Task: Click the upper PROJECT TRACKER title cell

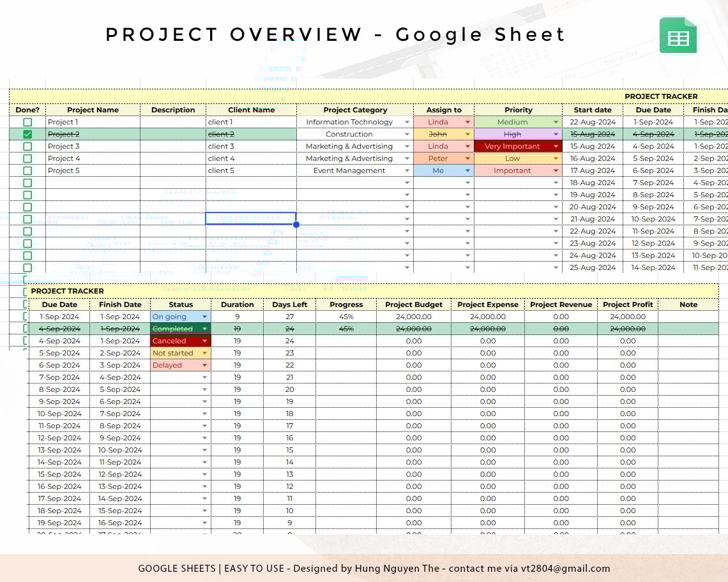Action: click(368, 96)
